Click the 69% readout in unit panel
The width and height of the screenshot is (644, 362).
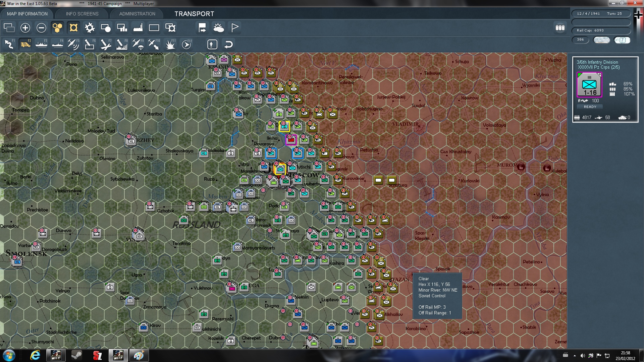point(628,84)
